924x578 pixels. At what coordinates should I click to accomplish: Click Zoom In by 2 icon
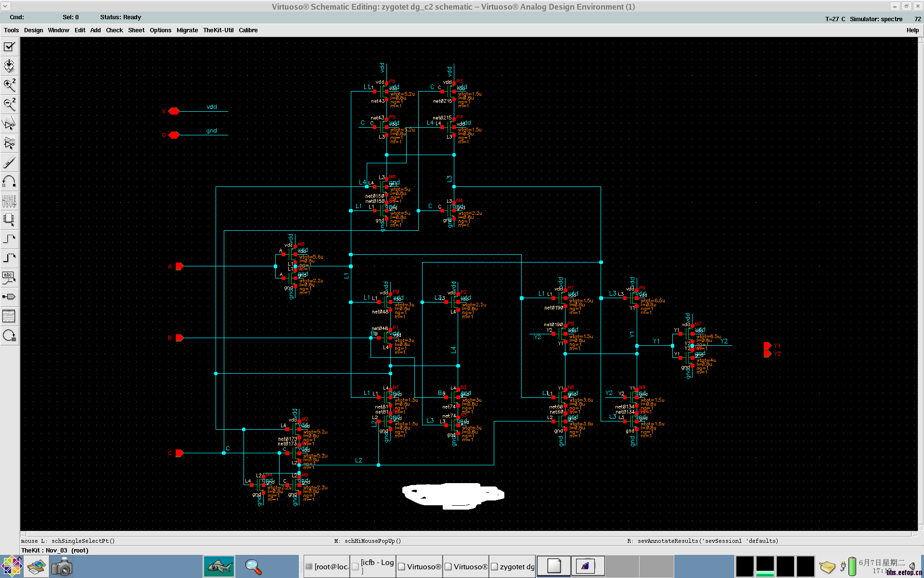9,85
